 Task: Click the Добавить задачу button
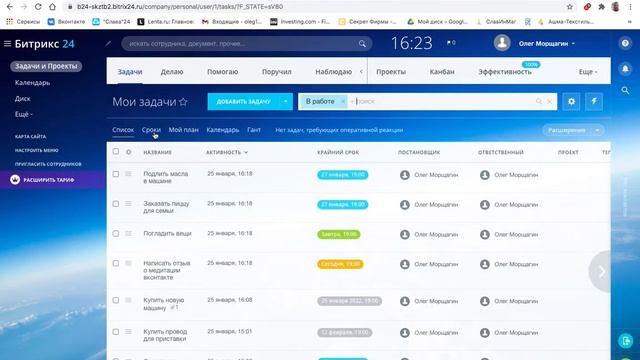pyautogui.click(x=244, y=101)
